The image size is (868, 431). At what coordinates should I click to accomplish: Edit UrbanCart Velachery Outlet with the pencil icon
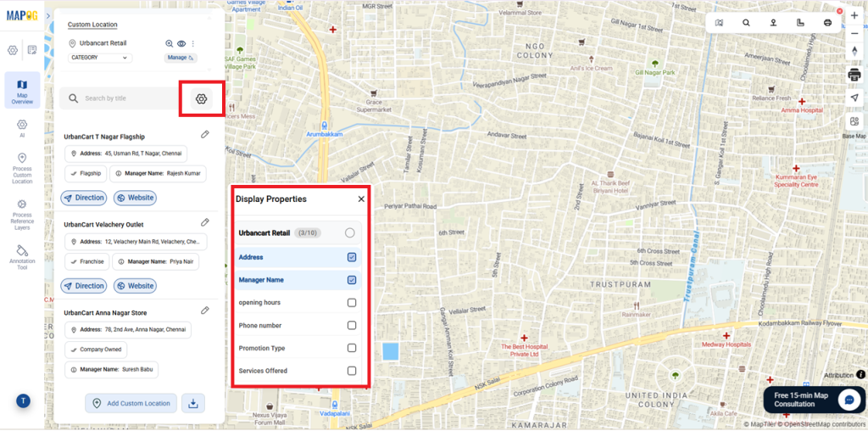205,222
